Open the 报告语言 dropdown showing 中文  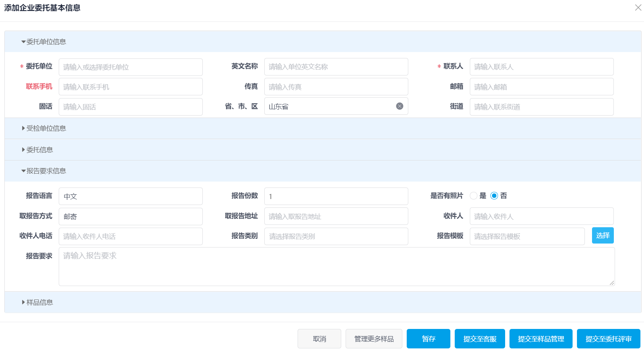pyautogui.click(x=131, y=196)
